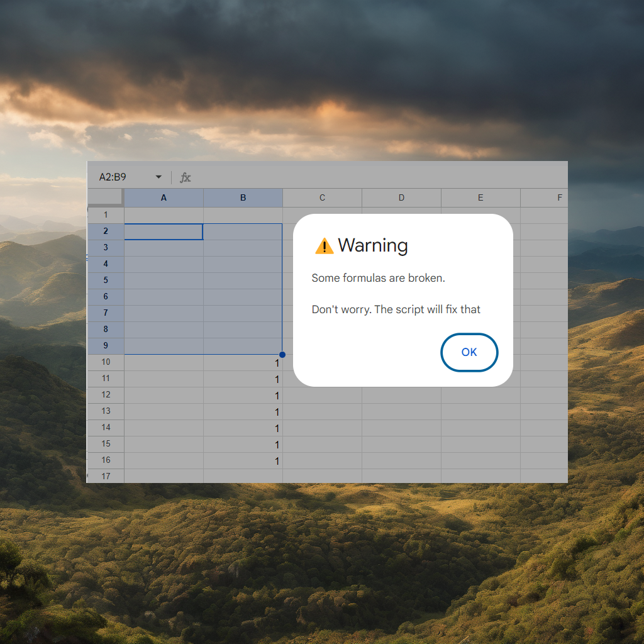
Task: Select row 9 header
Action: (106, 346)
